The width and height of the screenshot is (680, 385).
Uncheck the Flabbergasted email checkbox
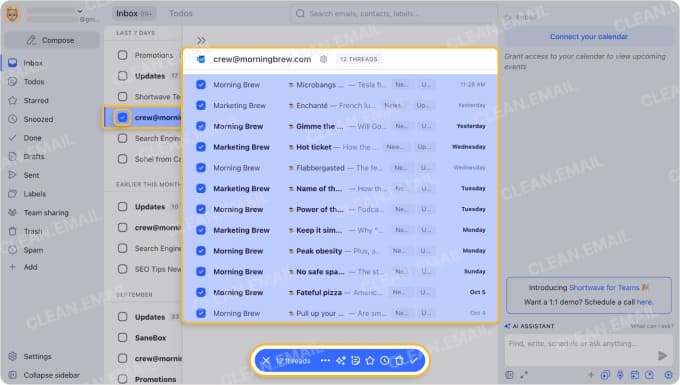[x=201, y=168]
